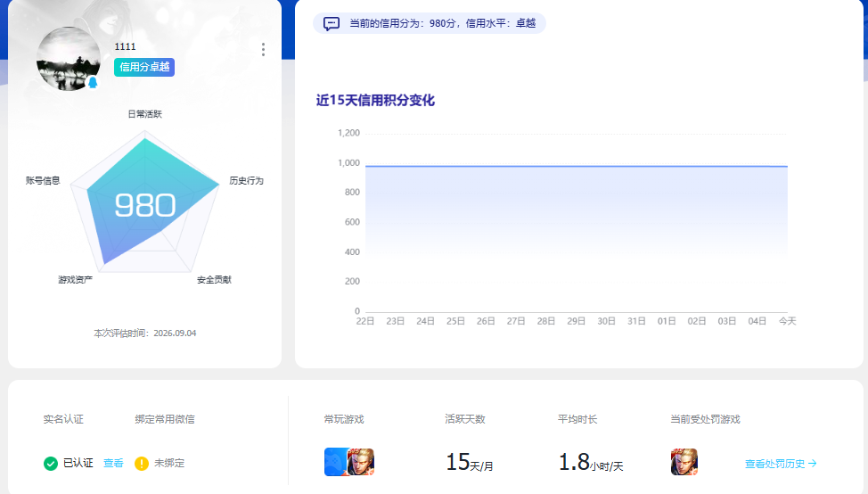Click the username 1111

125,46
